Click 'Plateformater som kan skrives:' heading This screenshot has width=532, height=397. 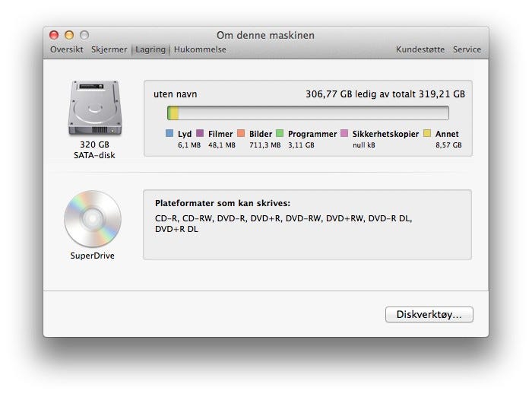coord(223,203)
